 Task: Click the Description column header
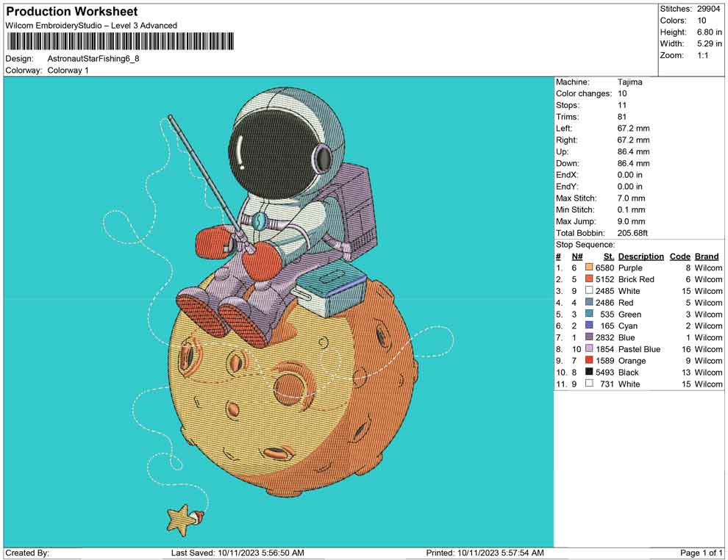[x=640, y=256]
